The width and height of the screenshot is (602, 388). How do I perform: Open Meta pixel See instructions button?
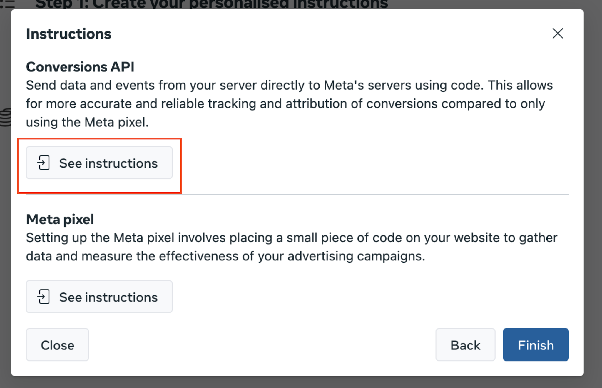pos(99,297)
